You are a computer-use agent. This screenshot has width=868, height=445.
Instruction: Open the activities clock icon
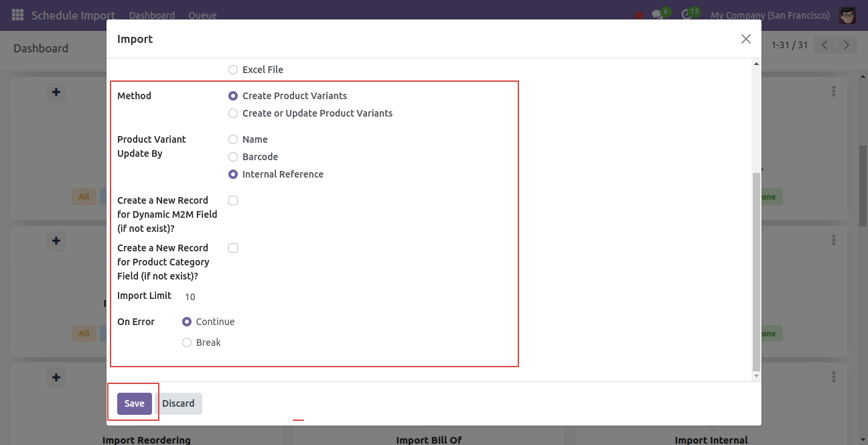click(x=686, y=15)
